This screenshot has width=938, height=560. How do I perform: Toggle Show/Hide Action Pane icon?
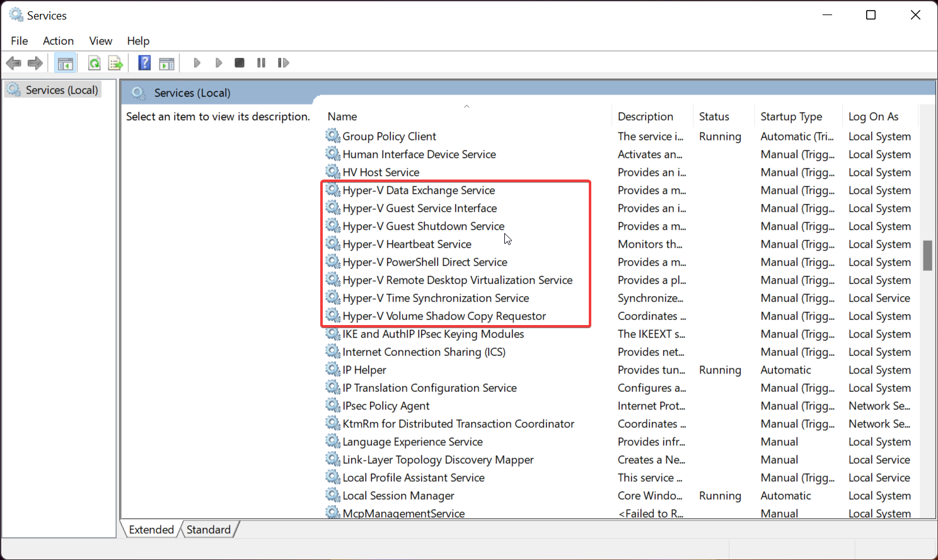click(166, 63)
